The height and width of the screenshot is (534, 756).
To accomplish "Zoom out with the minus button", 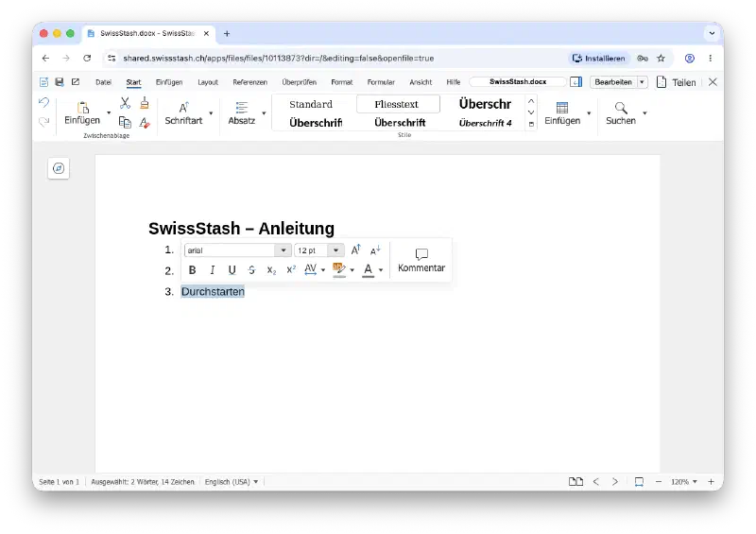I will click(658, 481).
